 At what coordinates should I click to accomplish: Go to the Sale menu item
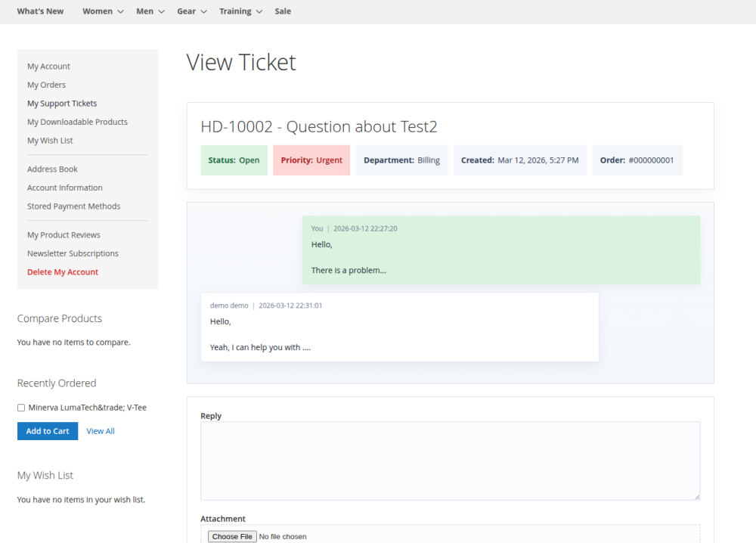283,11
